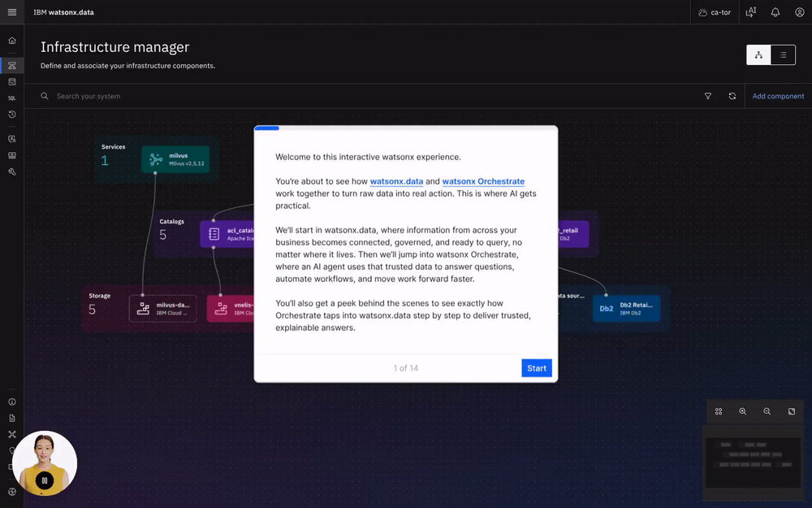Open the AI assistant icon in header
This screenshot has width=812, height=508.
click(x=751, y=12)
